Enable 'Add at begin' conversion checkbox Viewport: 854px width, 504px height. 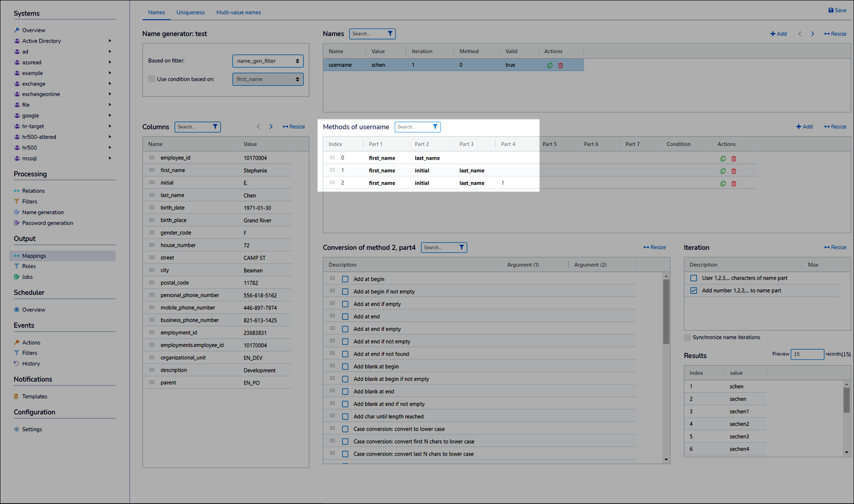coord(345,279)
